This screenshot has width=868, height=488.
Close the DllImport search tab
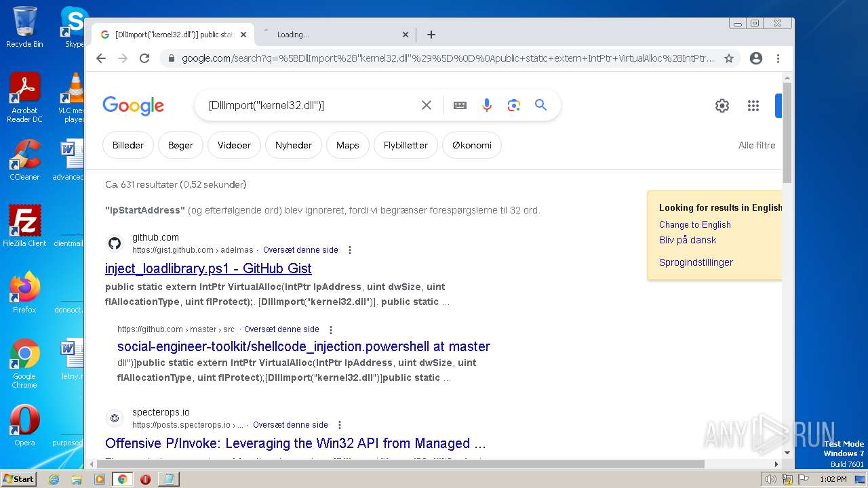pos(243,35)
